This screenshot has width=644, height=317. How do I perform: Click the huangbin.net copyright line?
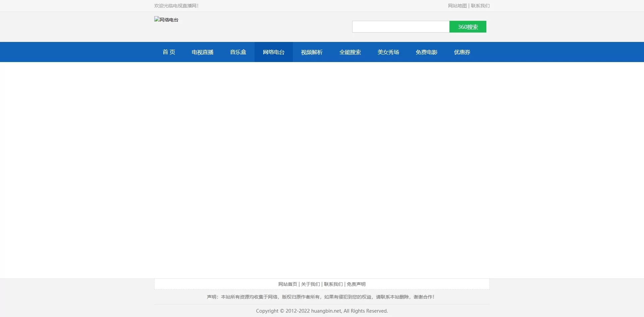point(322,311)
